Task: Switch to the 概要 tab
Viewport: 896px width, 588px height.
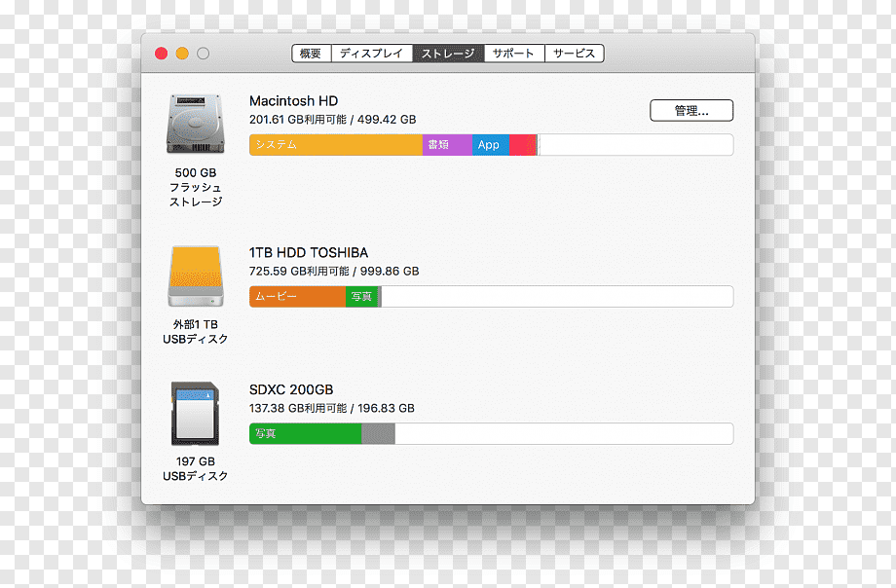Action: [311, 54]
